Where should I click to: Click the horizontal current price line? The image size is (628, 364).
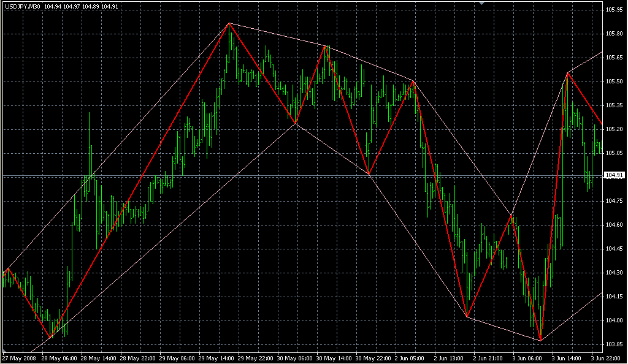tap(307, 176)
